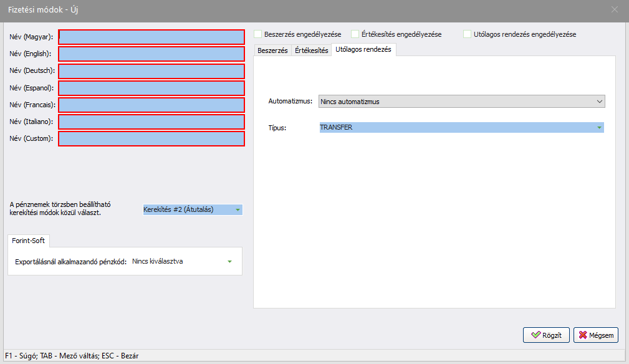Image resolution: width=629 pixels, height=364 pixels.
Task: Toggle Értékesítés engedélyezése checkbox
Action: pyautogui.click(x=355, y=34)
